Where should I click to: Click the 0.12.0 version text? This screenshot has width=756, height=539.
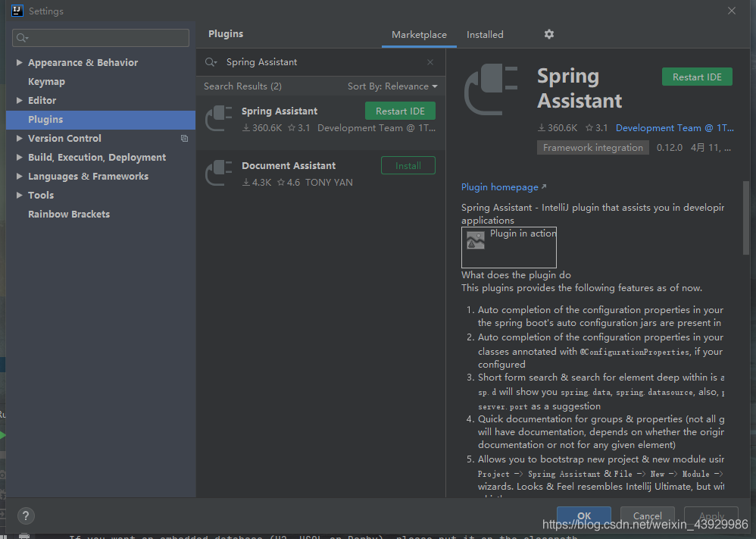click(669, 148)
